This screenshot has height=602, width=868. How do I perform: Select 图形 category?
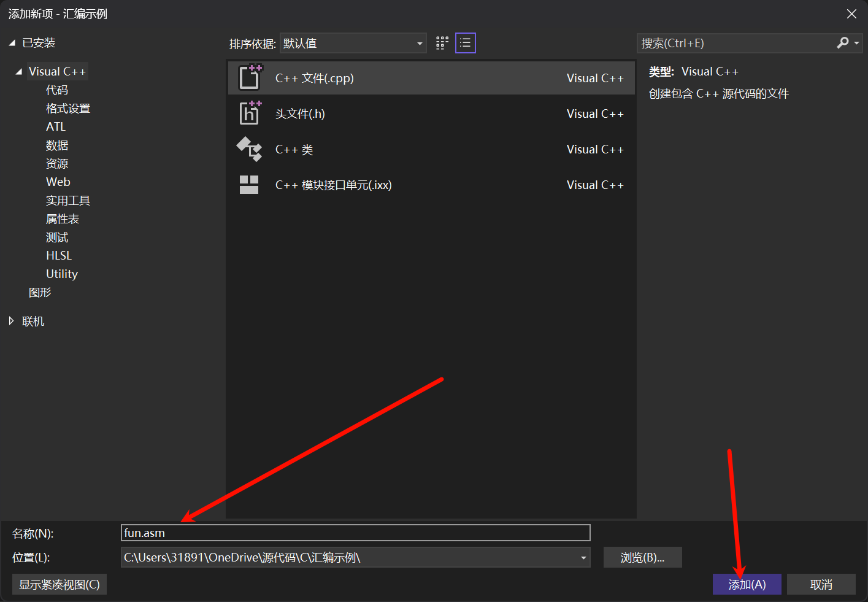[40, 293]
